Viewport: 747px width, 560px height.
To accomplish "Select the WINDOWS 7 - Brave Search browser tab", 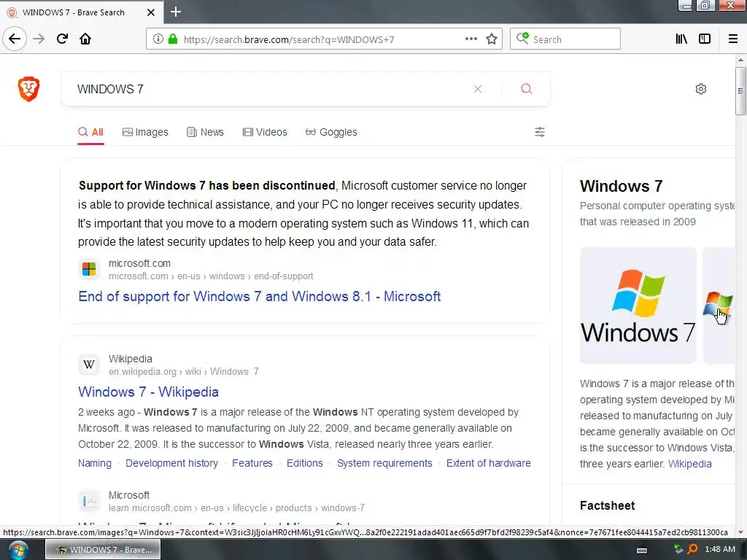I will point(82,12).
